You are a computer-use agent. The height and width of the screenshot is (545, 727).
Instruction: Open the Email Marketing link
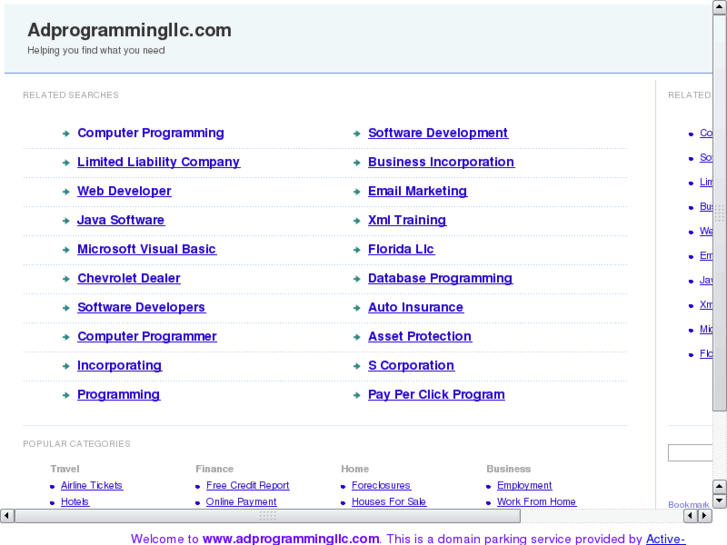pyautogui.click(x=417, y=191)
